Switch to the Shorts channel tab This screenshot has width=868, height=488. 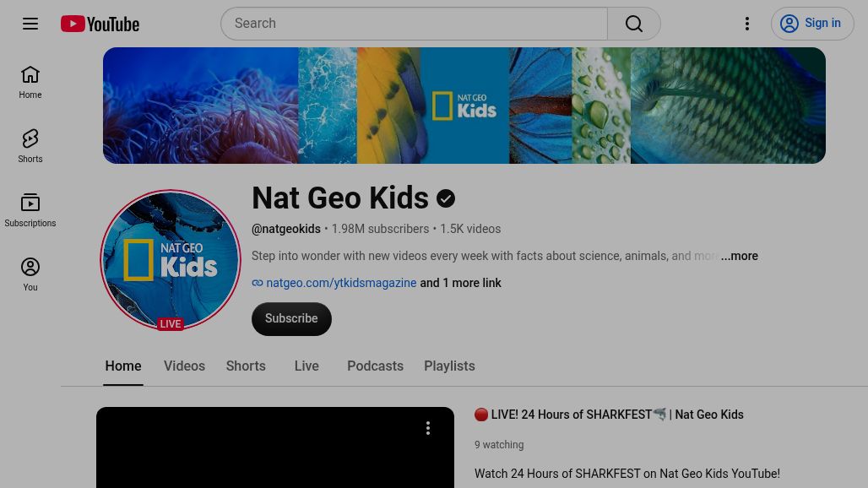tap(246, 366)
